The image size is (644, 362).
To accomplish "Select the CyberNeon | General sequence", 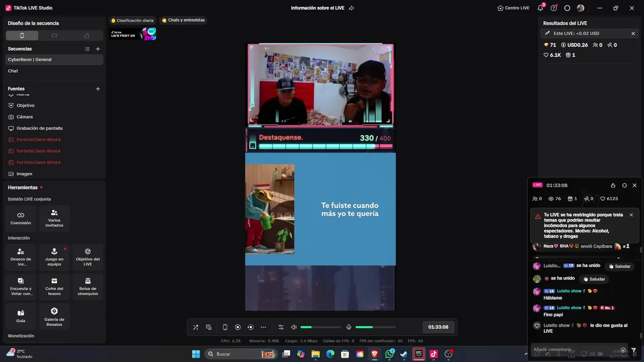I will pos(54,59).
